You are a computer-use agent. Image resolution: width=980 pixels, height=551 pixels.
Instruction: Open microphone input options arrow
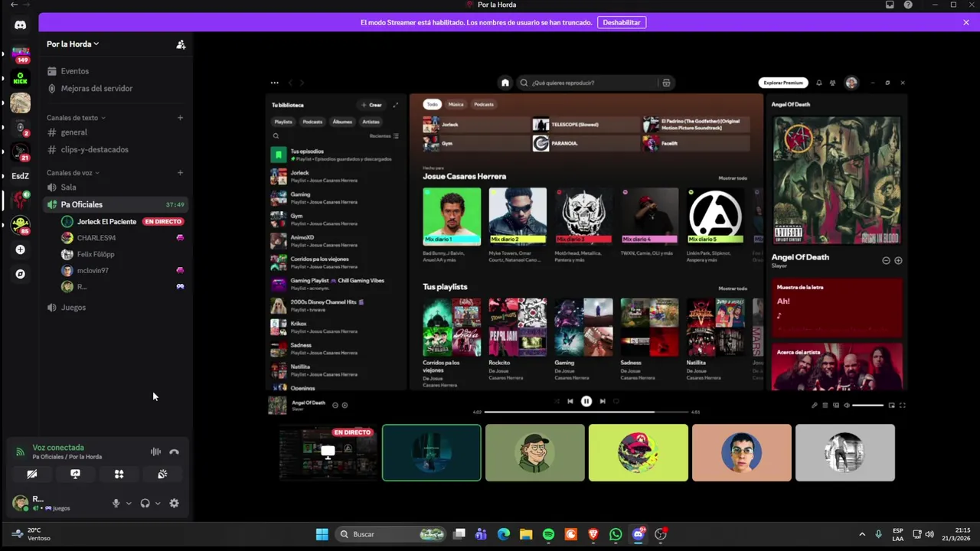pos(129,503)
